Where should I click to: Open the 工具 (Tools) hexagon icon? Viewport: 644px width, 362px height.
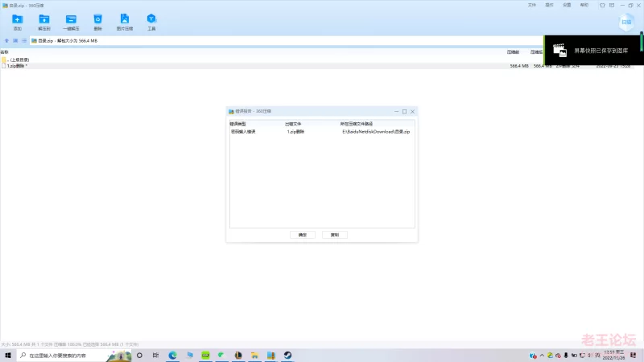coord(151,22)
